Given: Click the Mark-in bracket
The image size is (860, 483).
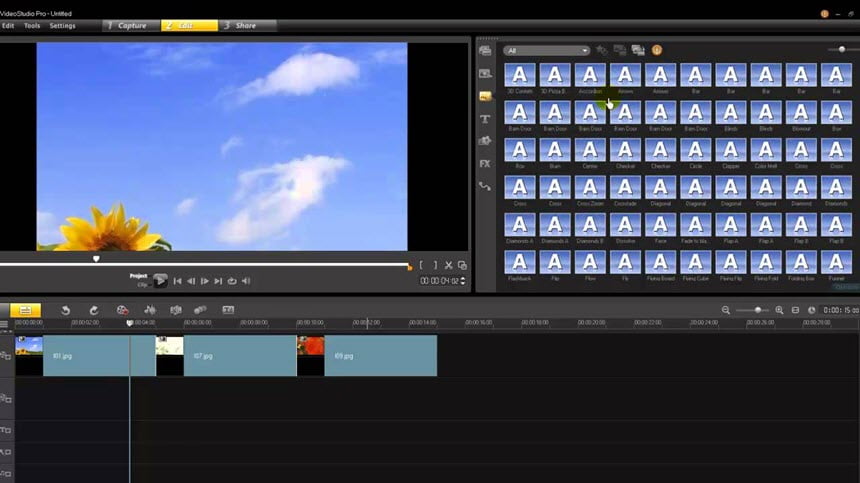Looking at the screenshot, I should 421,265.
